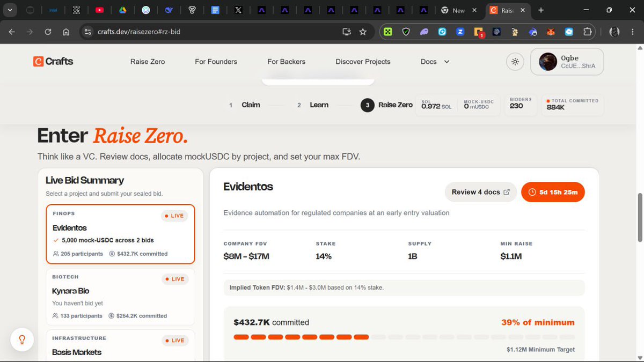This screenshot has width=644, height=362.
Task: Click the Min Raise $1.1M value
Action: 511,256
